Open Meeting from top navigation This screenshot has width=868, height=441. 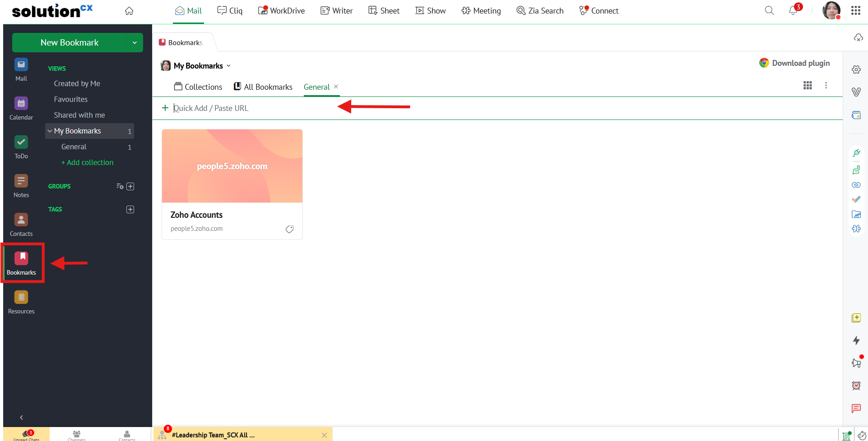(481, 11)
